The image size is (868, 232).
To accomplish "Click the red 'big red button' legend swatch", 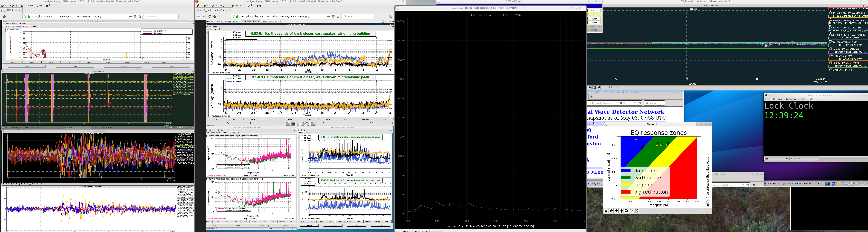I will (625, 192).
